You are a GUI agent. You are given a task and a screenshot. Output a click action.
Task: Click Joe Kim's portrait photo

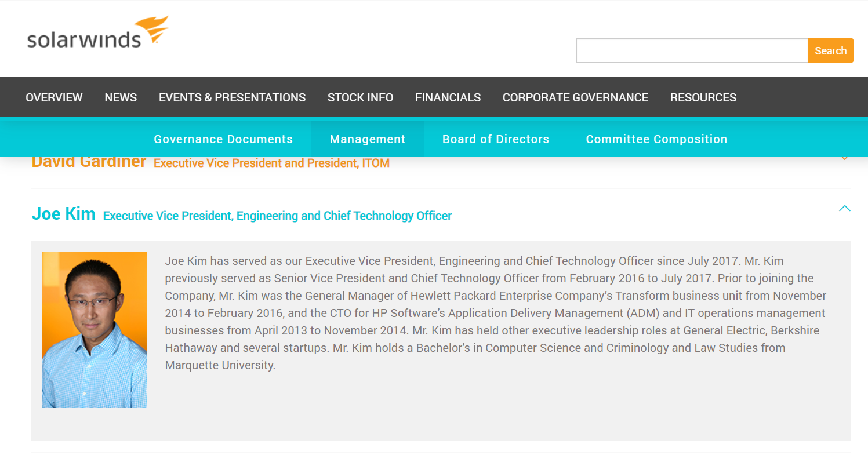click(95, 330)
